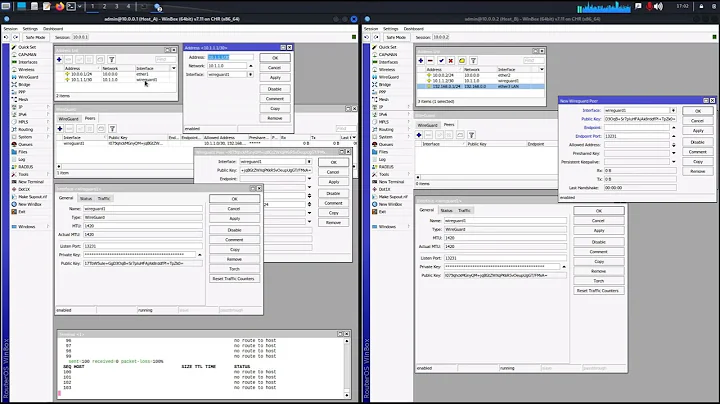Click OK in New Wireguard Peer dialog
720x404 pixels.
pos(698,111)
